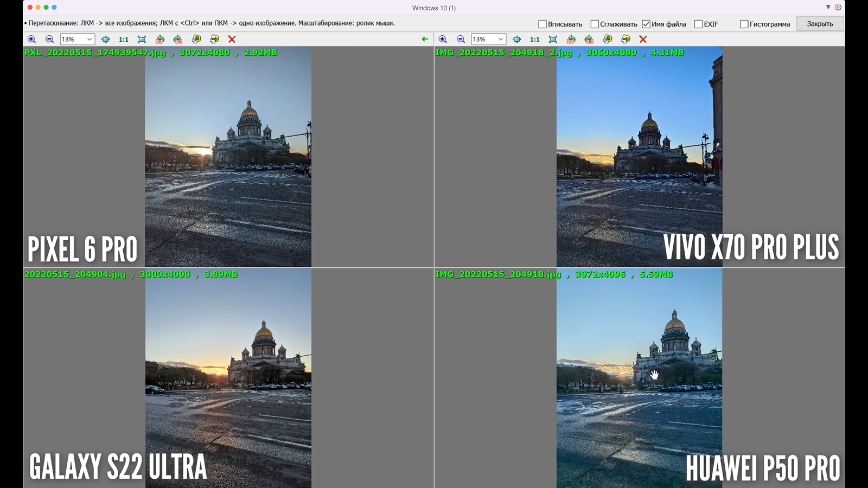Move IMG_20220515_204918_2 image to folder icon

[626, 39]
